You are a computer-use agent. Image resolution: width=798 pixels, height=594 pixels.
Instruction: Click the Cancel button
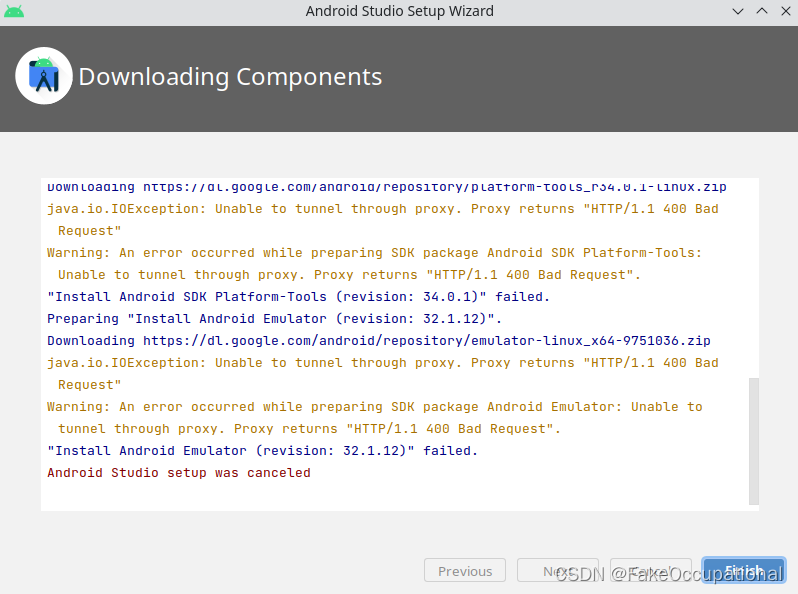click(651, 570)
